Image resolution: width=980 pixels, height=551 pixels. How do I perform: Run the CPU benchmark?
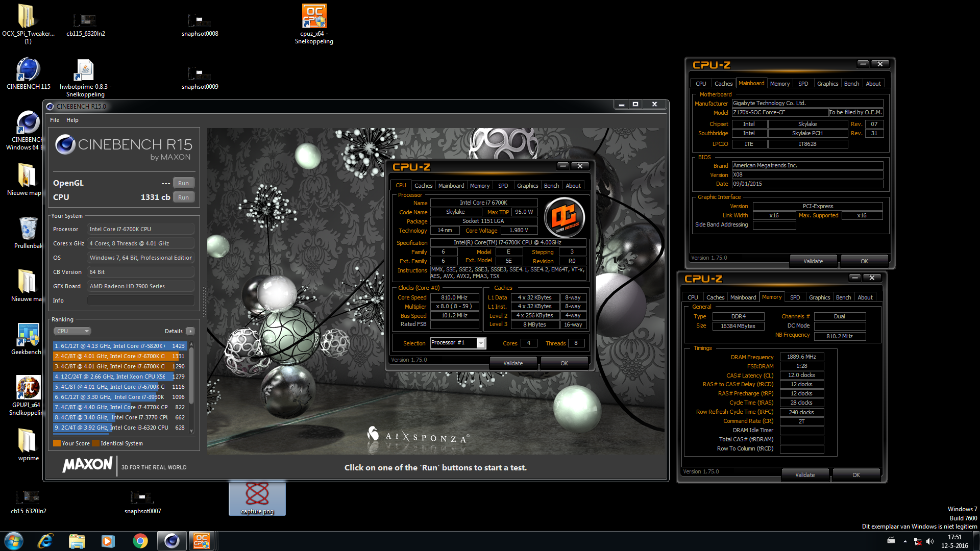(x=184, y=197)
